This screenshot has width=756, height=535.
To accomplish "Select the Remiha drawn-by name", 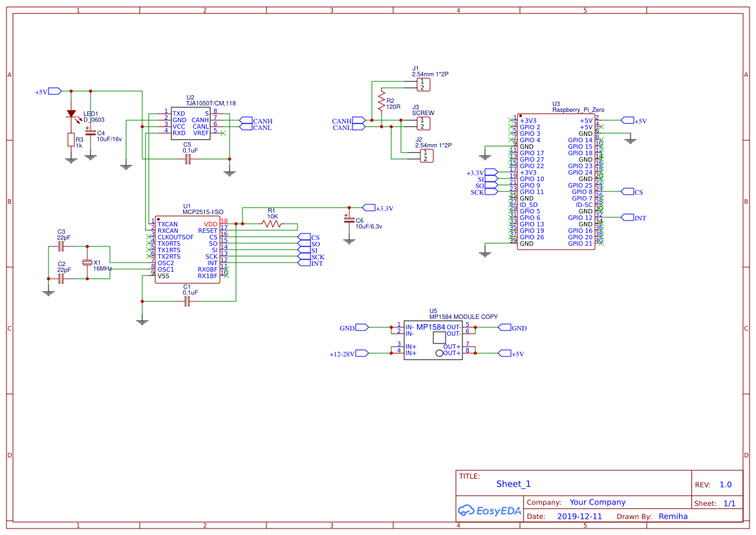I will [673, 516].
